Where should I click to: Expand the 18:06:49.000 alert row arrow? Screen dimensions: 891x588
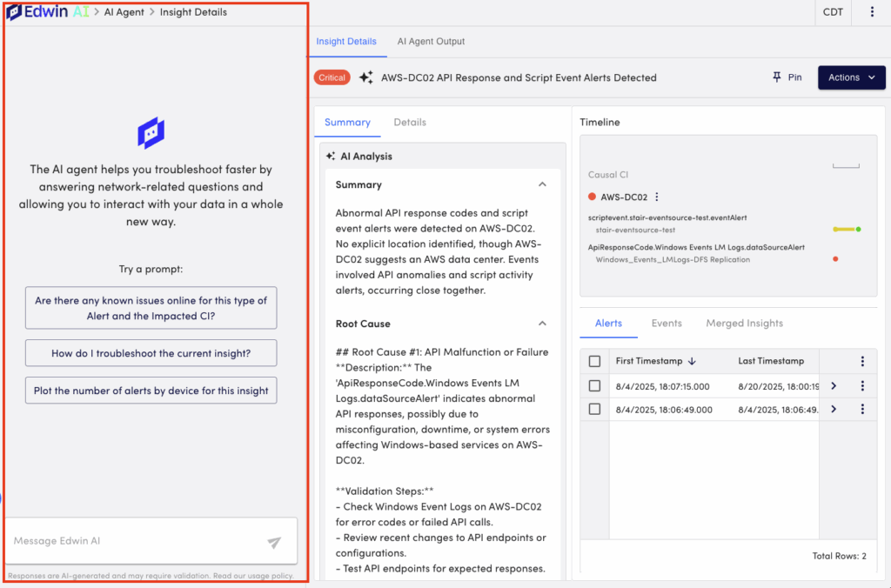[x=834, y=409]
